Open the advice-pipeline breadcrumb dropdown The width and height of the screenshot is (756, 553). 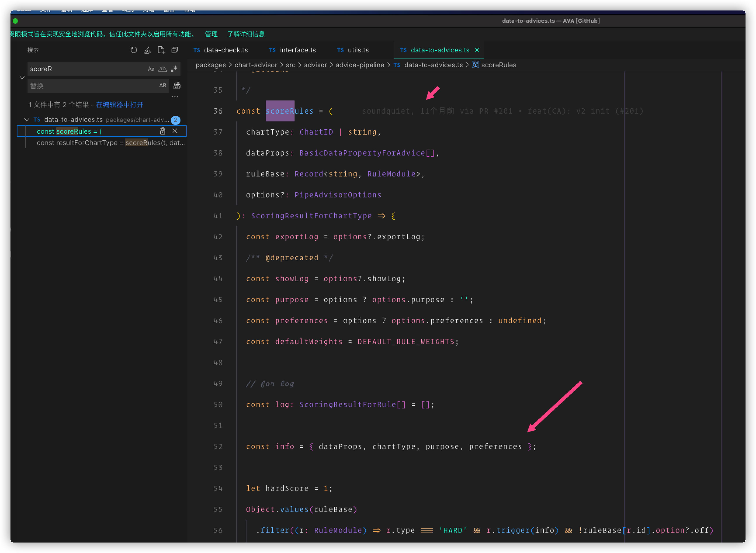point(360,65)
